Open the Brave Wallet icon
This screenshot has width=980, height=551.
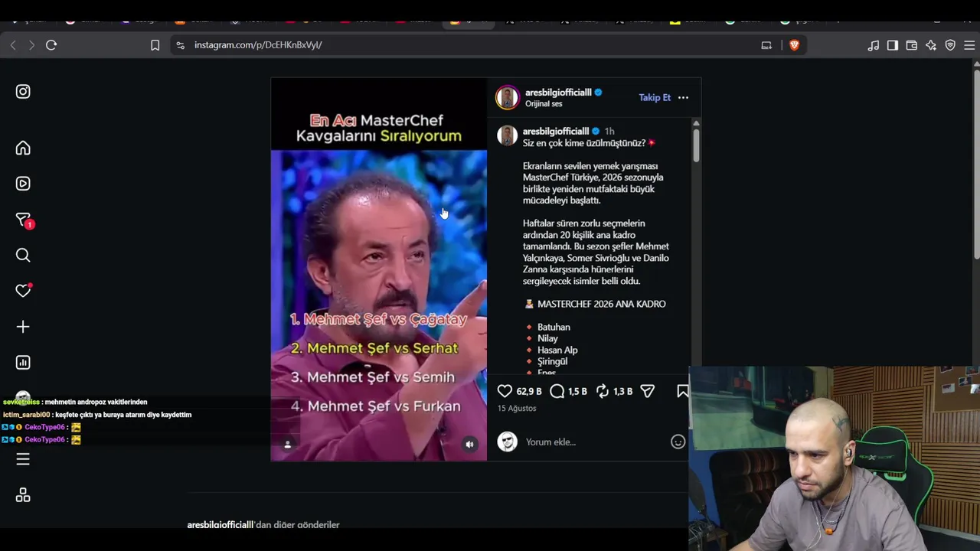[912, 45]
